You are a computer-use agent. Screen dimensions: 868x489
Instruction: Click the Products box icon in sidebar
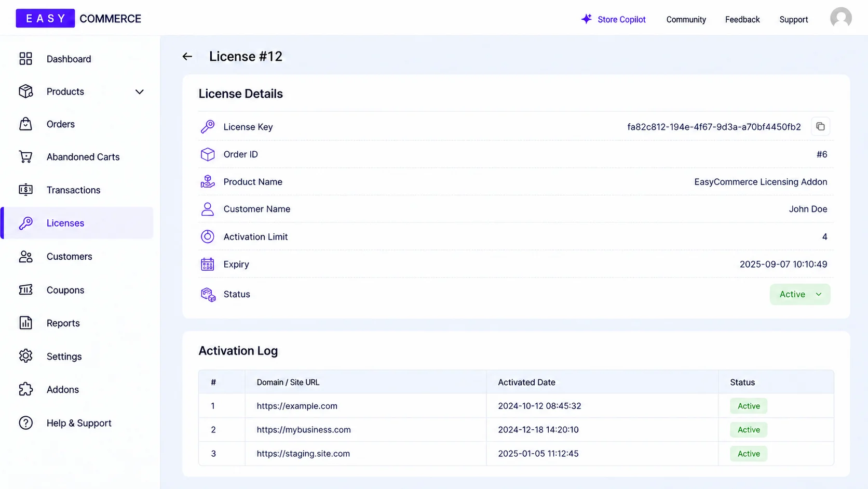point(25,91)
